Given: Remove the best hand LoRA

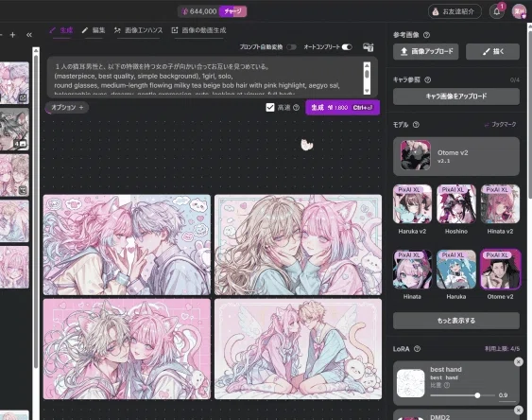Looking at the screenshot, I should tap(518, 361).
